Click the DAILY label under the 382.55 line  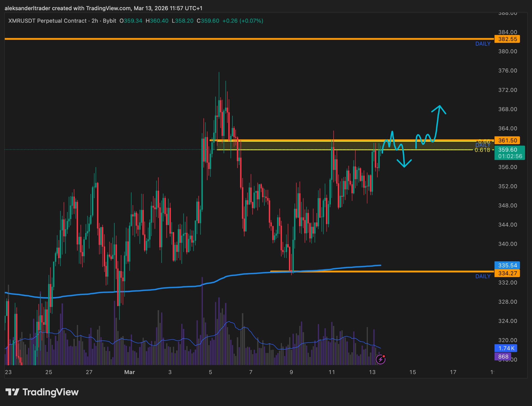[483, 44]
